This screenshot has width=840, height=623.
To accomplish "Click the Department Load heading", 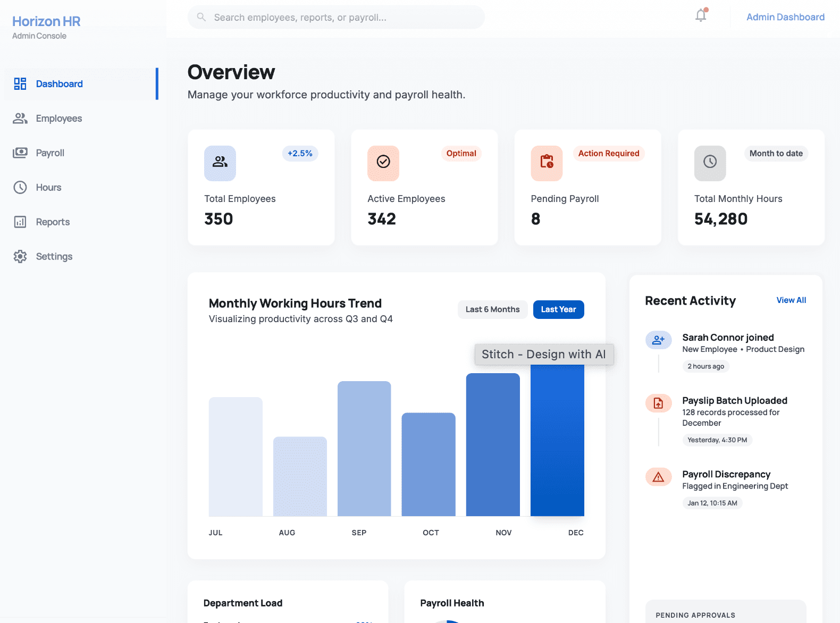I will 243,603.
